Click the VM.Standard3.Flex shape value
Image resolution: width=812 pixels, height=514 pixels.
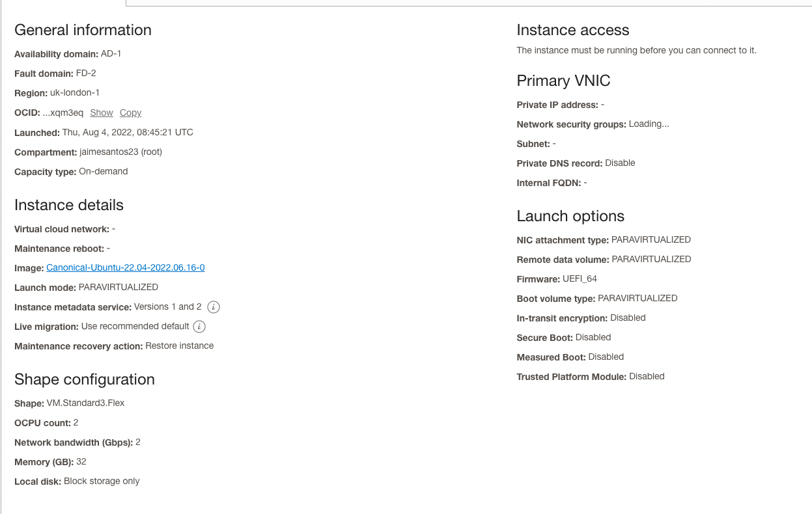point(85,403)
